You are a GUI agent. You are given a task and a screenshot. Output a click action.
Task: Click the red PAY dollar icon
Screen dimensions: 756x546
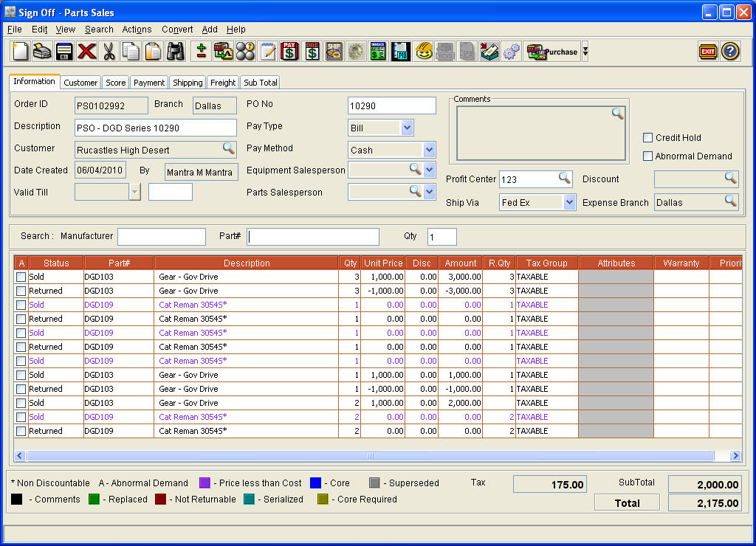(289, 51)
